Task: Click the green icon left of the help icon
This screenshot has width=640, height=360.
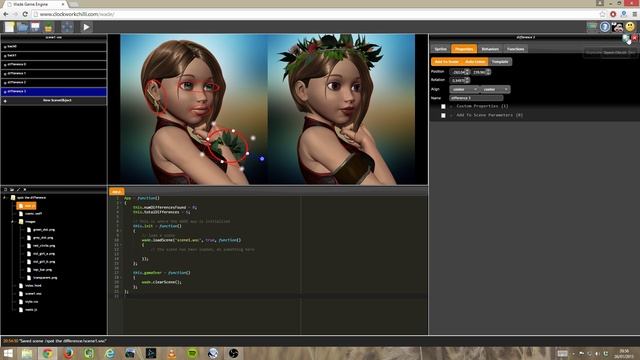Action: pos(591,27)
